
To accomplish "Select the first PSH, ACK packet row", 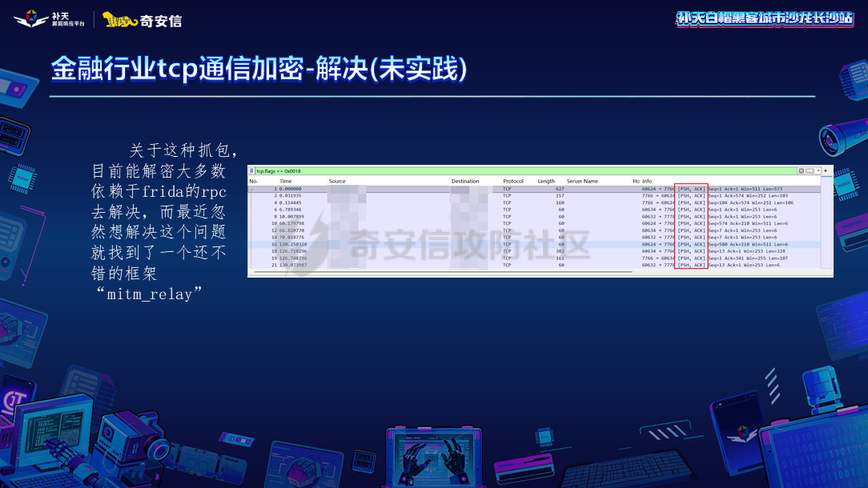I will (x=480, y=189).
